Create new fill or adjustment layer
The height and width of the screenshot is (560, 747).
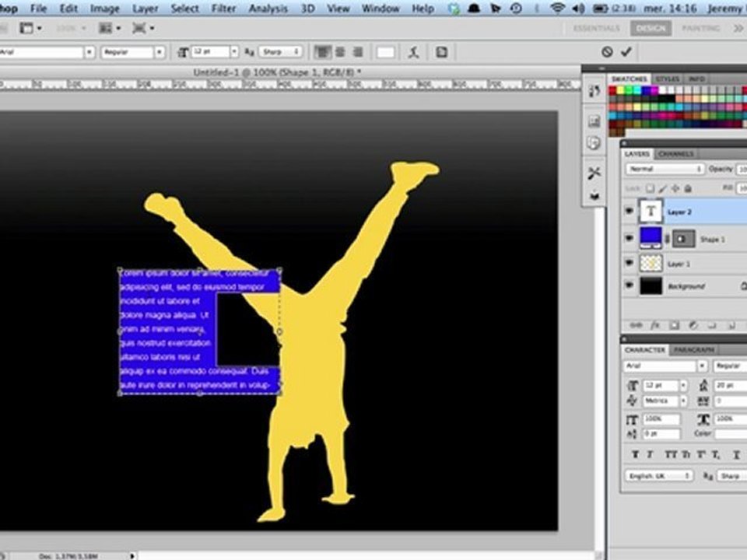click(693, 325)
